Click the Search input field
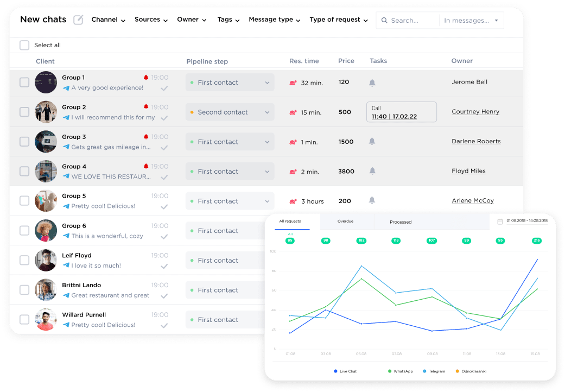 (408, 21)
